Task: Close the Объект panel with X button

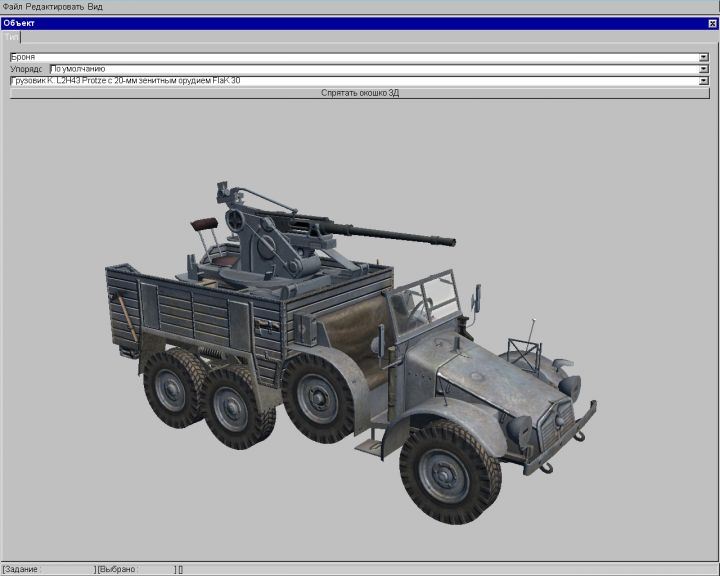Action: pos(712,22)
